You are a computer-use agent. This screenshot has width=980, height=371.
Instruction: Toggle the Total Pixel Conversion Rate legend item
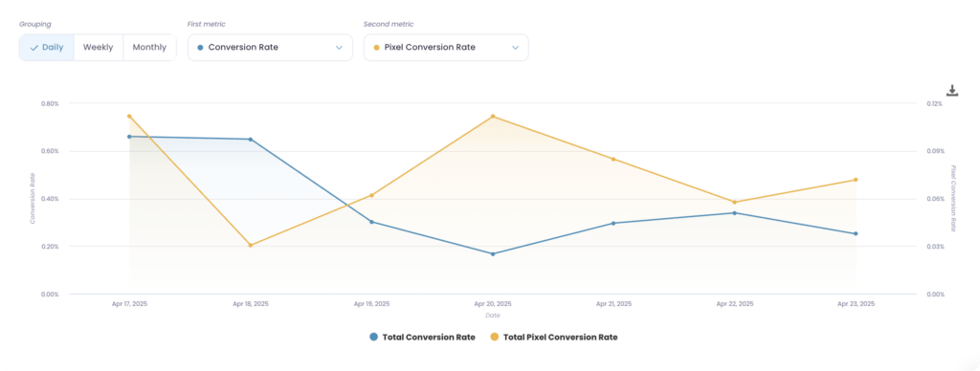pos(554,338)
